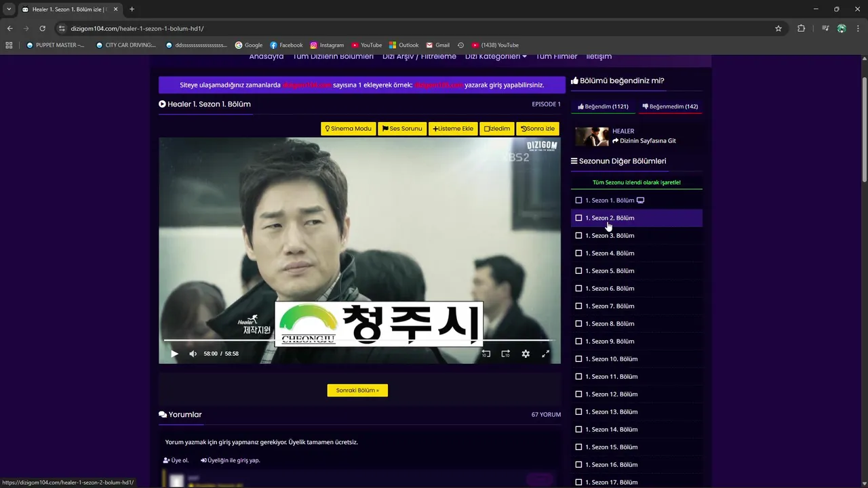Mark the episode as İzledim

pos(497,129)
